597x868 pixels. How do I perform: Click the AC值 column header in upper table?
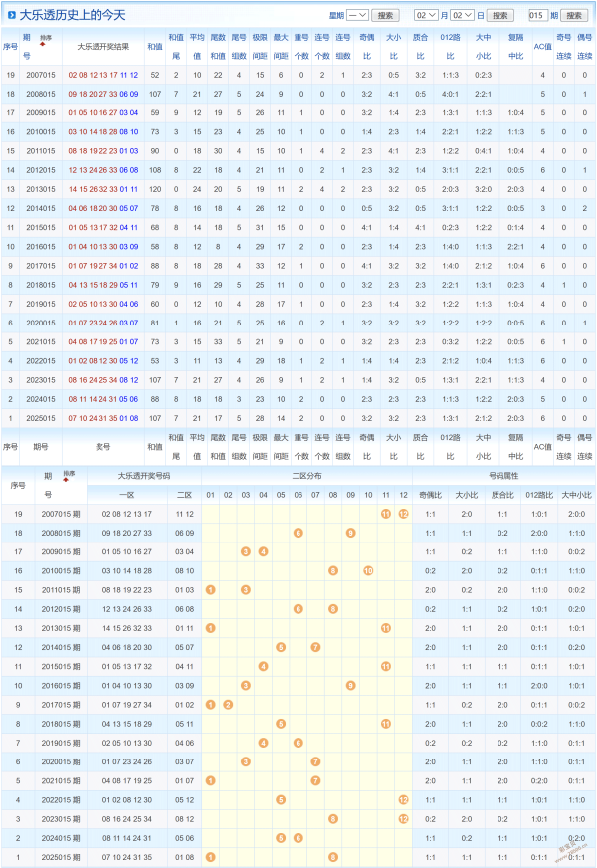(x=542, y=47)
